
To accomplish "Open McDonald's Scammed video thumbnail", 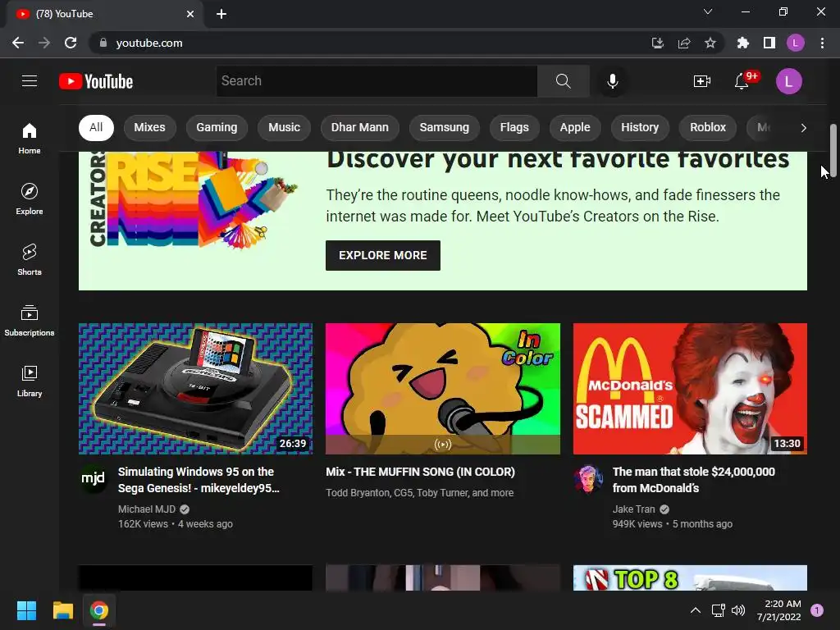I will tap(690, 388).
